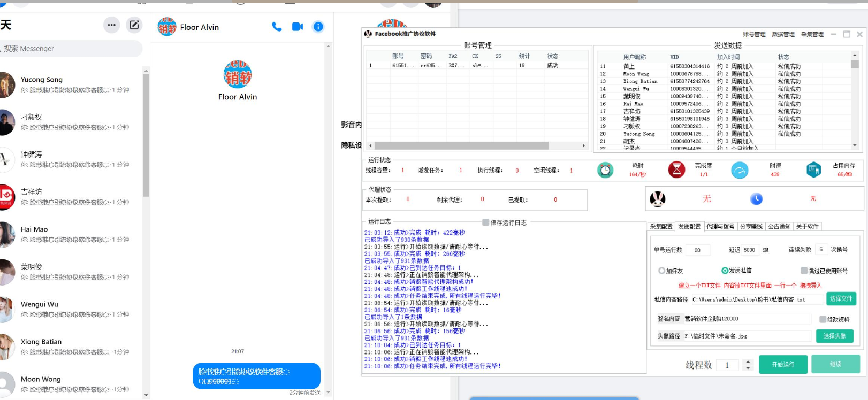Open 采集管理 menu in title bar
868x400 pixels.
(812, 34)
